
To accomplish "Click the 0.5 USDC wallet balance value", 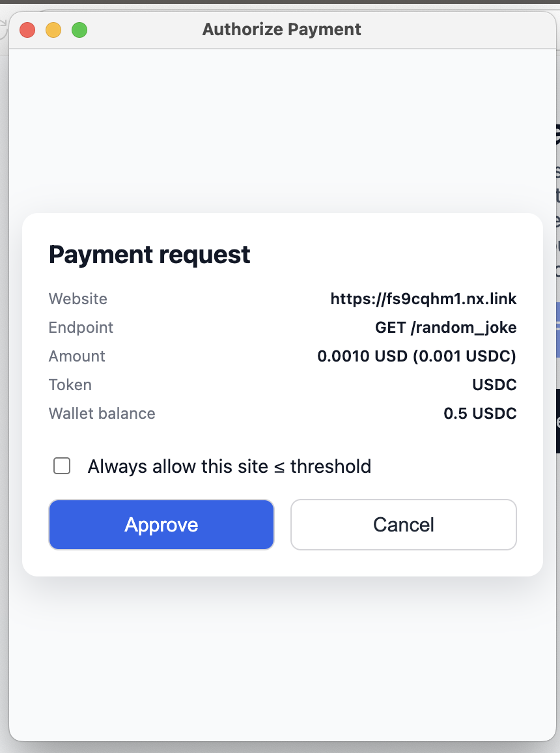I will pyautogui.click(x=480, y=414).
